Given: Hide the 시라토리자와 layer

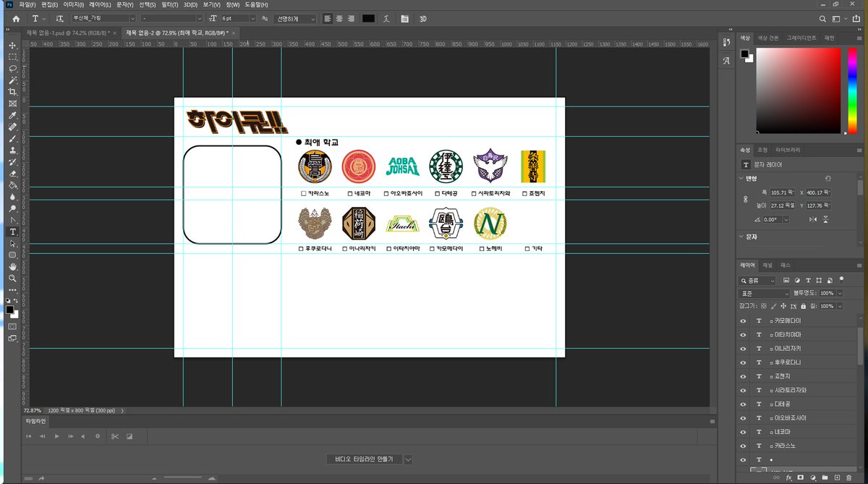Looking at the screenshot, I should point(742,390).
